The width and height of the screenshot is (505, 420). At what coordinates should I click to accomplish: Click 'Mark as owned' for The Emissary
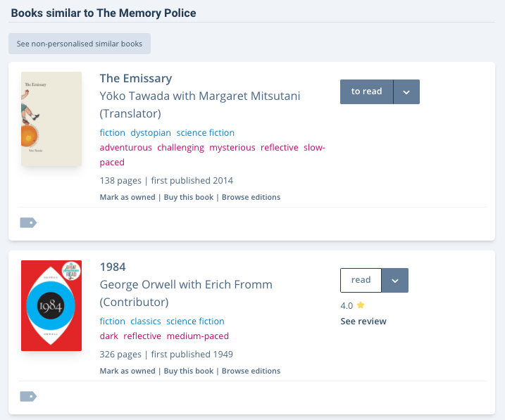[127, 197]
